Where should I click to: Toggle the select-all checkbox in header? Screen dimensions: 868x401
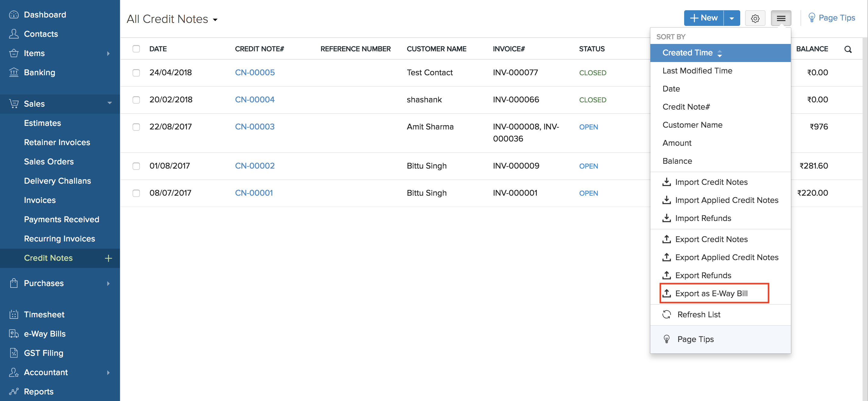(136, 49)
